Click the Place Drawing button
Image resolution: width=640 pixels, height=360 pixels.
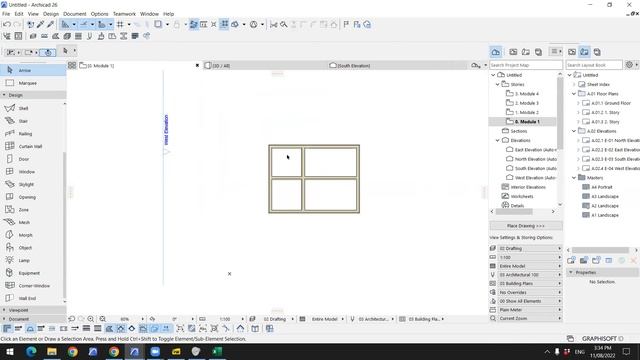[526, 226]
